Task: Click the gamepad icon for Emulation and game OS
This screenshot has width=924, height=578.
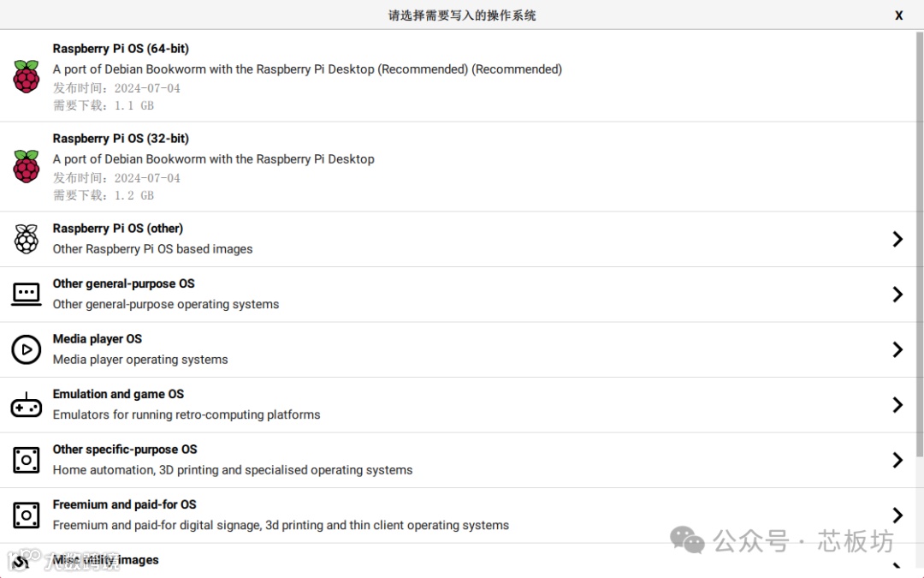Action: [27, 405]
